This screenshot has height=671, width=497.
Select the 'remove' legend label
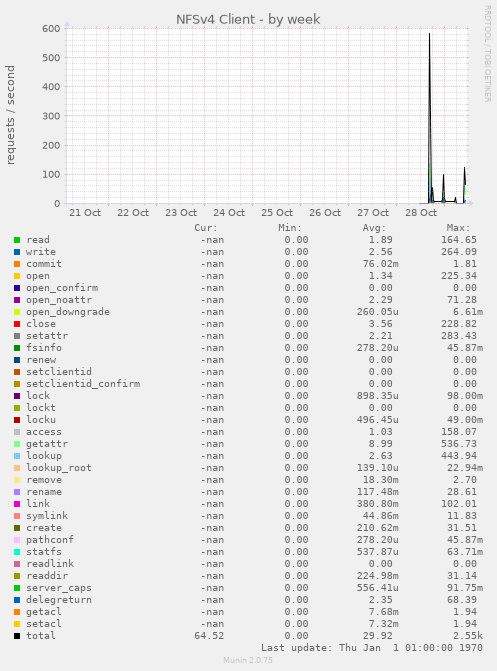[44, 480]
